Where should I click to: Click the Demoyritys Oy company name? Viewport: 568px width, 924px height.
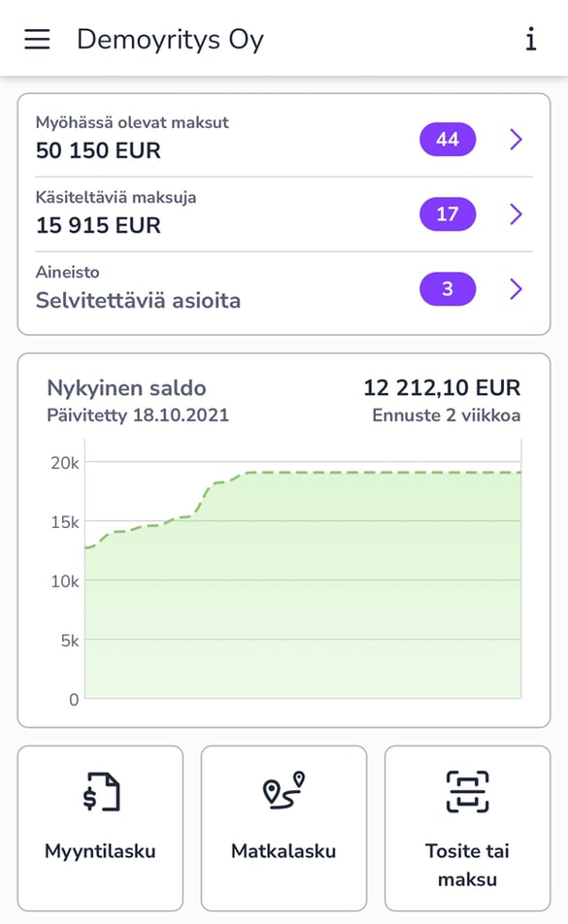point(169,39)
